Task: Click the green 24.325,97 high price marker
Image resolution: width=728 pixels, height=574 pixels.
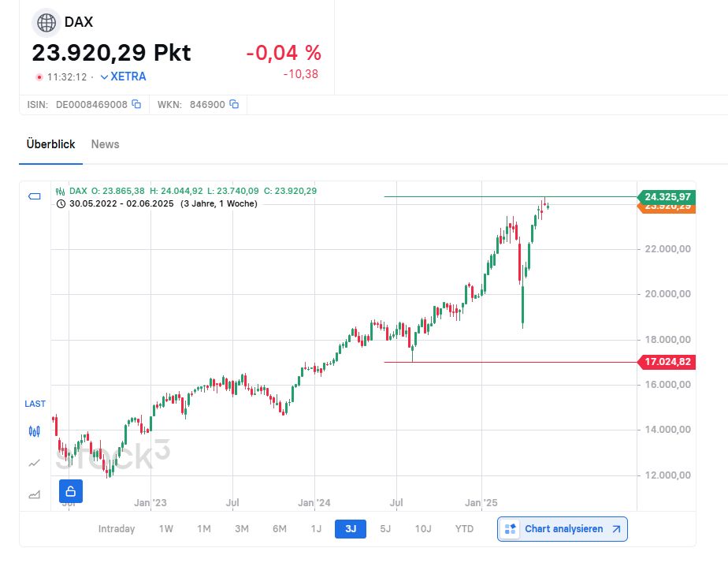Action: click(669, 196)
